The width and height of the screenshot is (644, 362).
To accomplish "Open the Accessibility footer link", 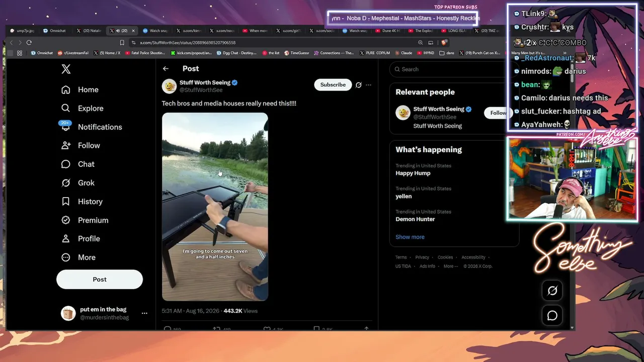I will pos(473,257).
